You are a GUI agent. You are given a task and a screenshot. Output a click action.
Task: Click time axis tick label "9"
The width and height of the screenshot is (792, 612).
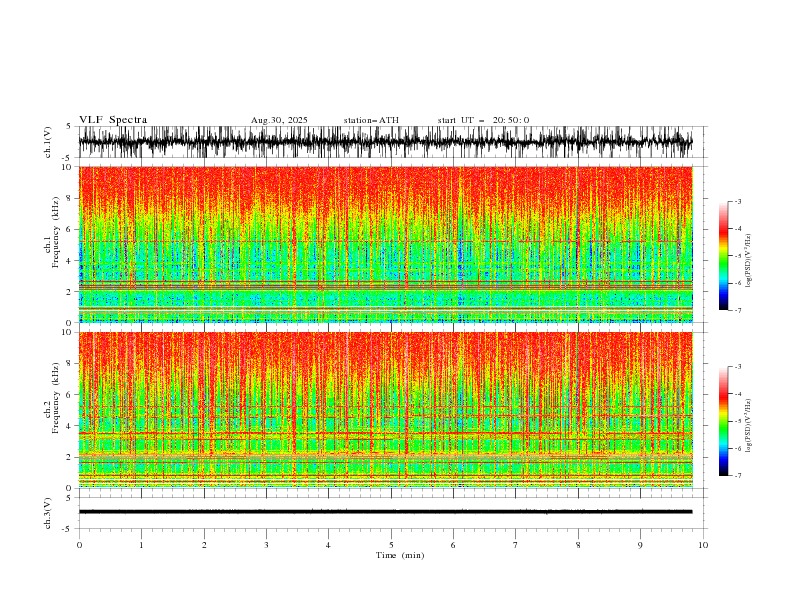point(640,545)
